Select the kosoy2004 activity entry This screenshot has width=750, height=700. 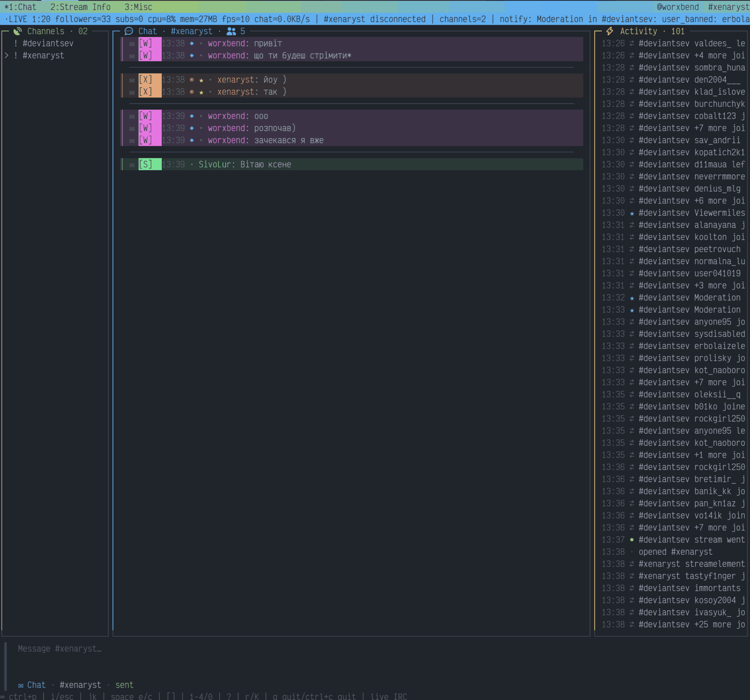[x=673, y=601]
